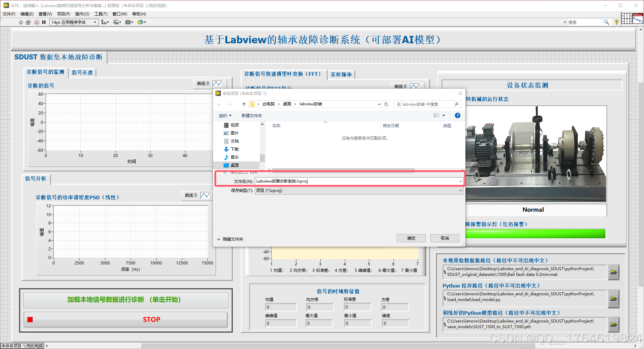Select the 诊断信号的监测 tab
Screen dimensions: 644x349
point(45,72)
